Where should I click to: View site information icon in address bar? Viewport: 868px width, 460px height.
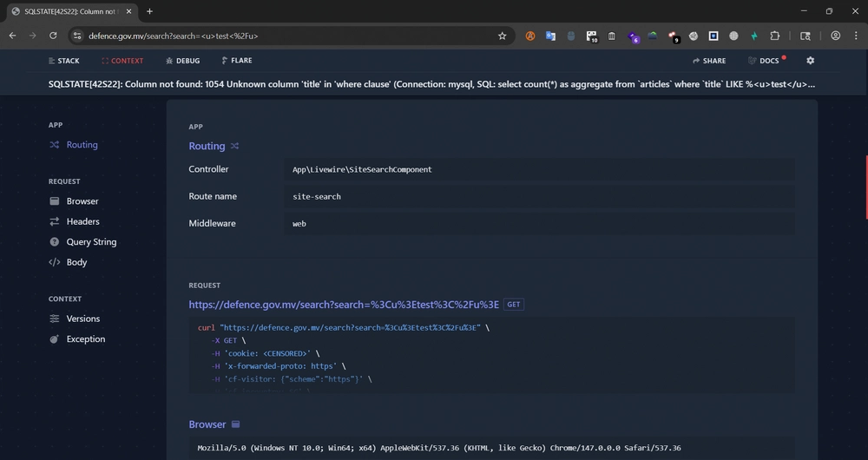[77, 36]
